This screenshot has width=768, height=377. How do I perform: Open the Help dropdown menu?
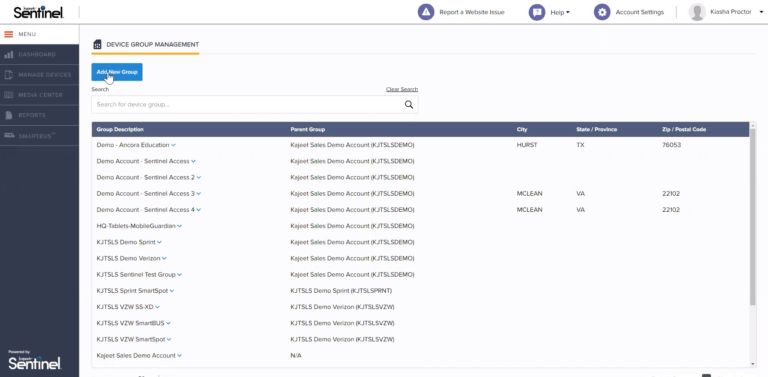560,12
